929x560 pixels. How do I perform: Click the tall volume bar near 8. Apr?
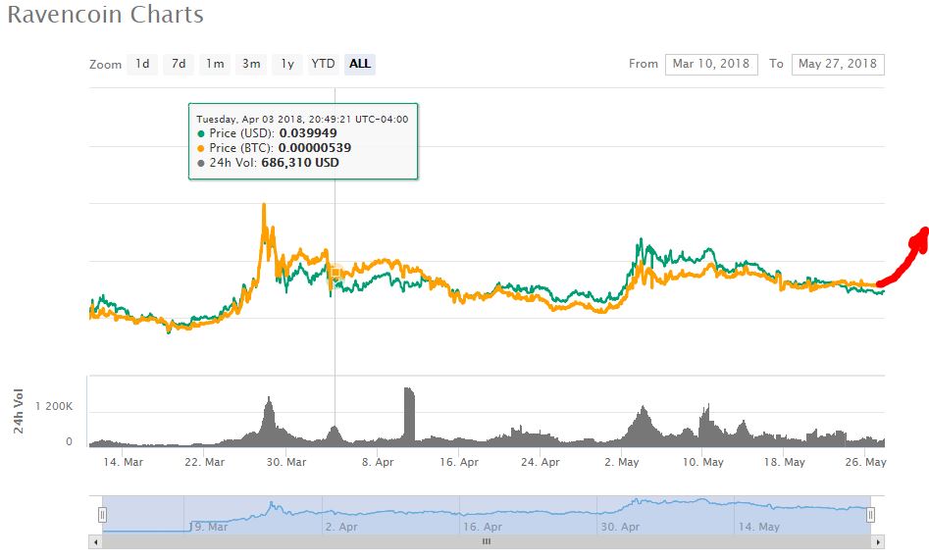tap(409, 415)
